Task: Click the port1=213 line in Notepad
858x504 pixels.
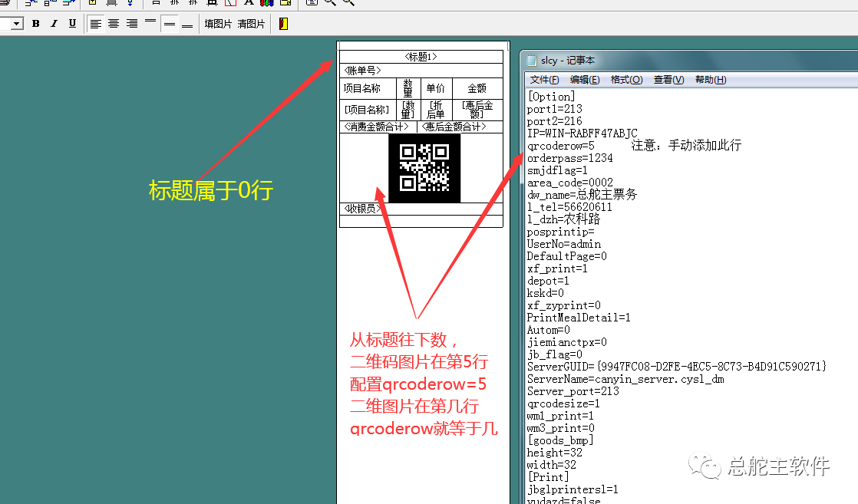Action: (x=554, y=109)
